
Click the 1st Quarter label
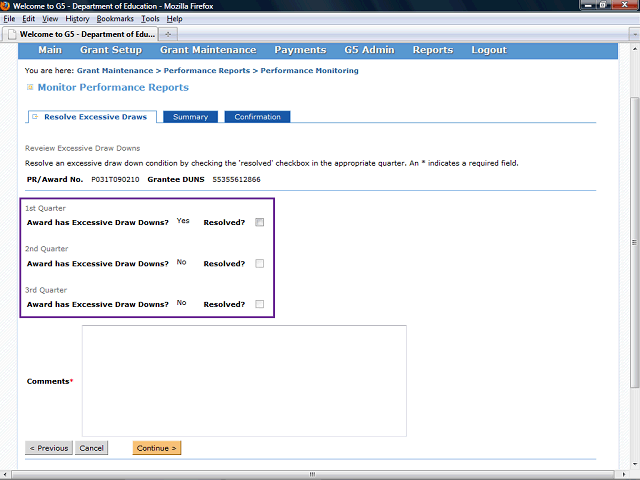point(45,208)
